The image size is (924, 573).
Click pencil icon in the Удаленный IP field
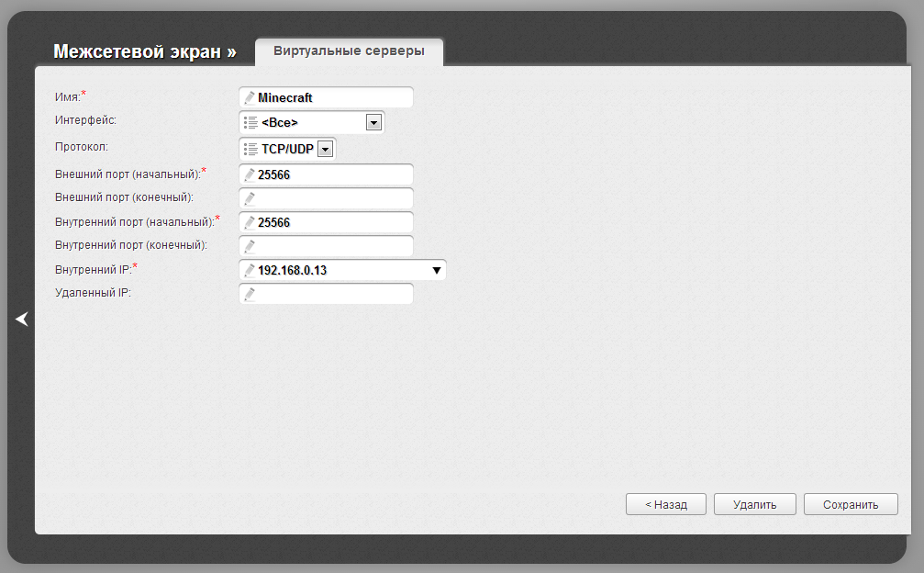tap(250, 294)
